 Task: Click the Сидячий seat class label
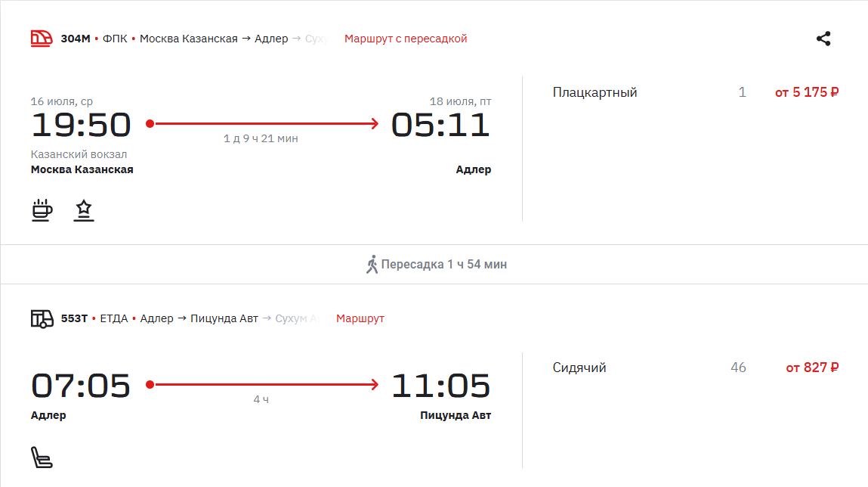[579, 368]
